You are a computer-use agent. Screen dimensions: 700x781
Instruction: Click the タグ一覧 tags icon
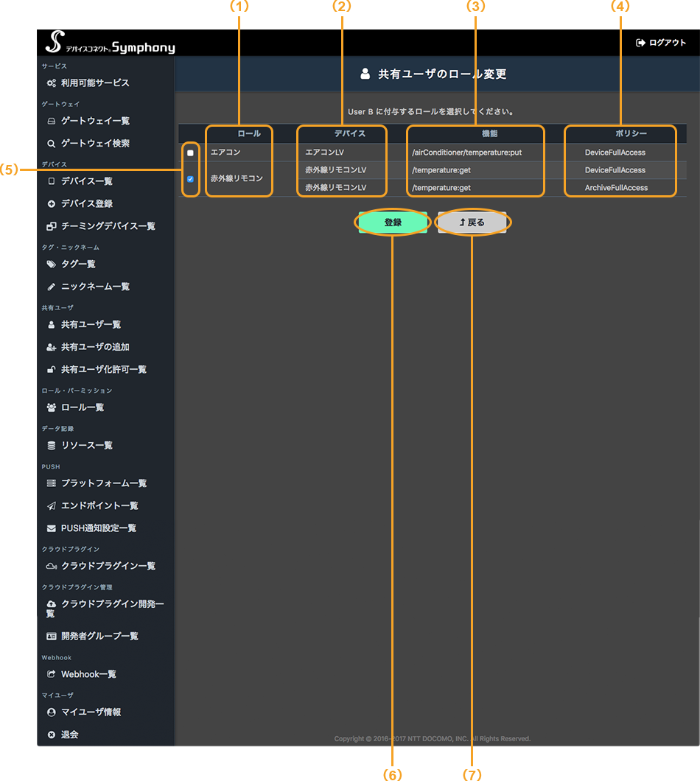[x=52, y=264]
